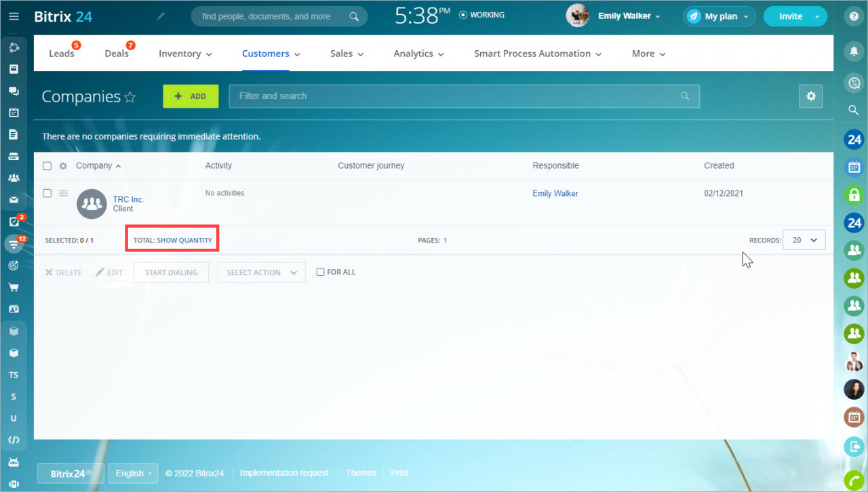Open CRM funnel icon with badge 12
The width and height of the screenshot is (868, 492).
coord(14,243)
